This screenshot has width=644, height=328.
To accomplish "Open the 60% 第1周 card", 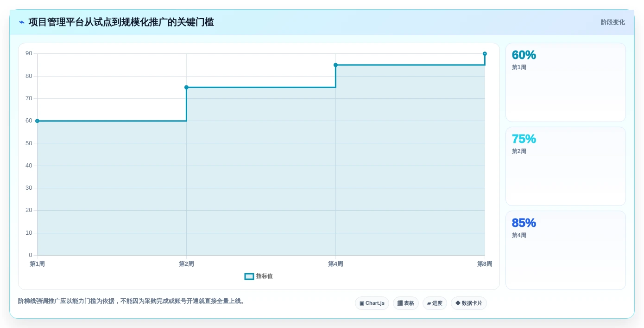I will click(x=565, y=83).
